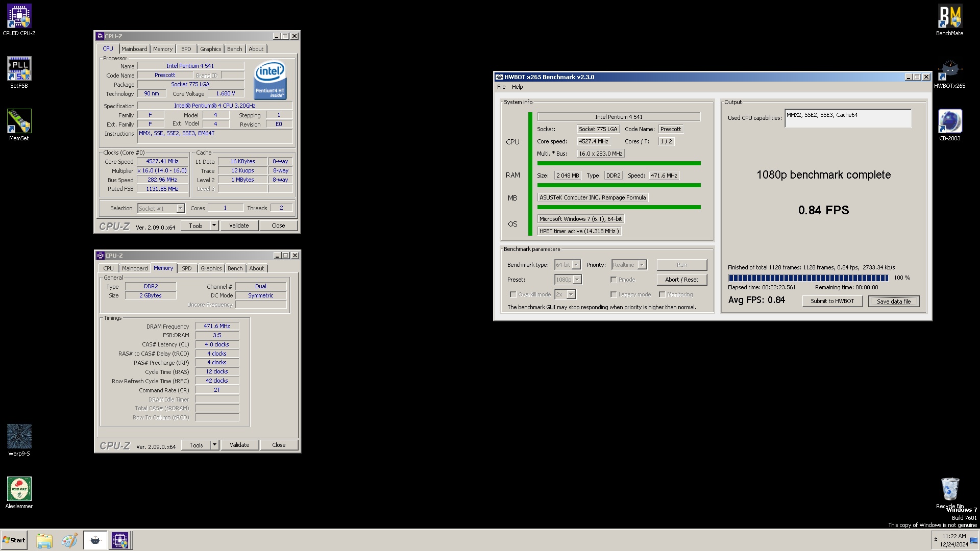The height and width of the screenshot is (551, 980).
Task: Click Validate in lower CPU-Z window
Action: [239, 445]
